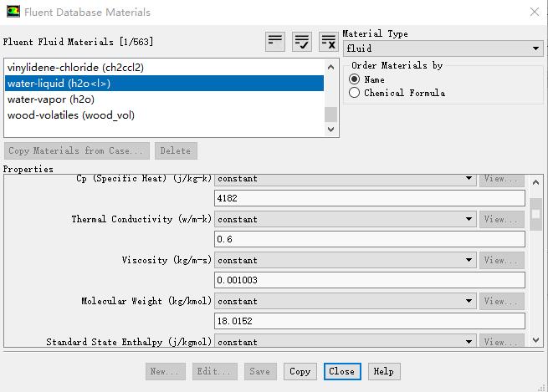
Task: Click the toggle list selection icon
Action: (x=275, y=42)
